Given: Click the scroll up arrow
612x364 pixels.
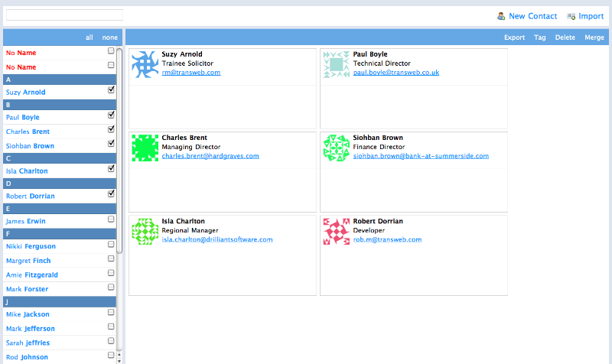Looking at the screenshot, I should point(119,355).
